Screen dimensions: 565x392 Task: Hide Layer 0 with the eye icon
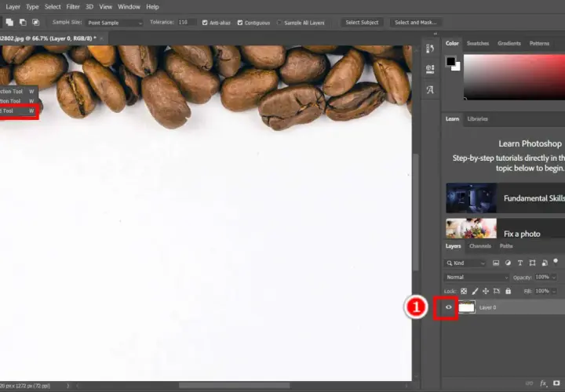coord(449,307)
